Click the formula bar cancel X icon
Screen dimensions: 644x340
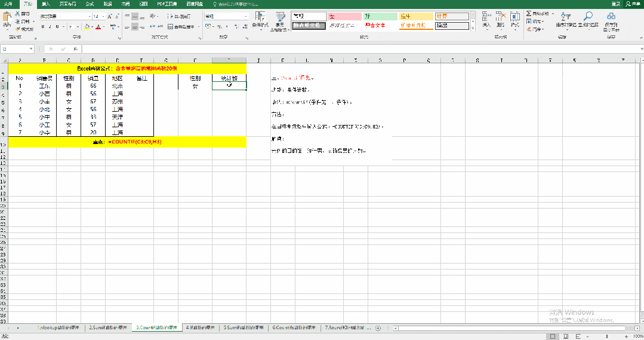[51, 49]
